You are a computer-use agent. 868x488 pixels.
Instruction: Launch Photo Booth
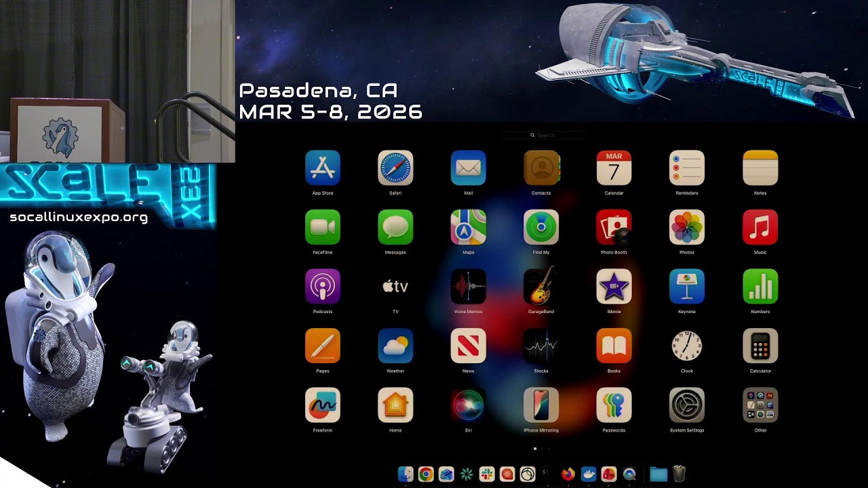[614, 227]
